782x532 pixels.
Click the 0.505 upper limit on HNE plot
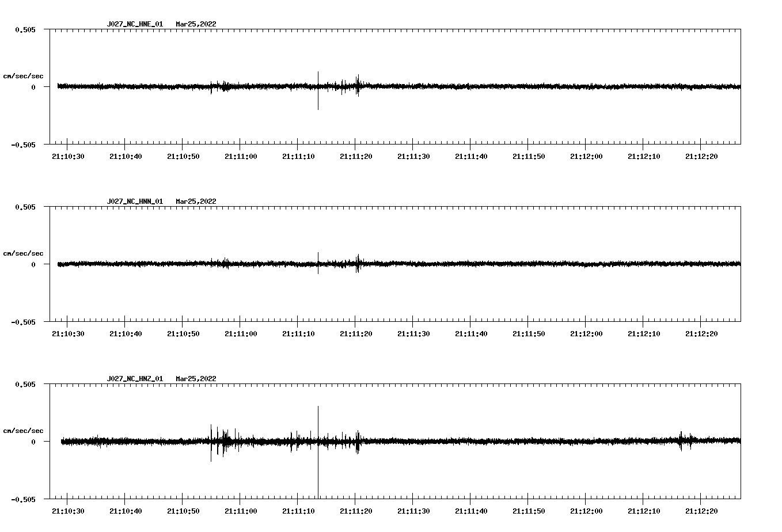tap(25, 29)
